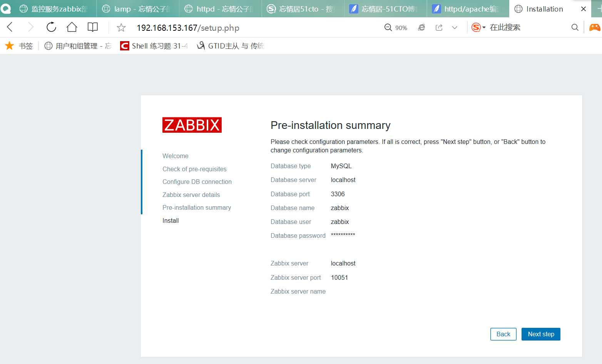The height and width of the screenshot is (364, 602).
Task: Switch to the httpd/apache tab
Action: coord(468,9)
